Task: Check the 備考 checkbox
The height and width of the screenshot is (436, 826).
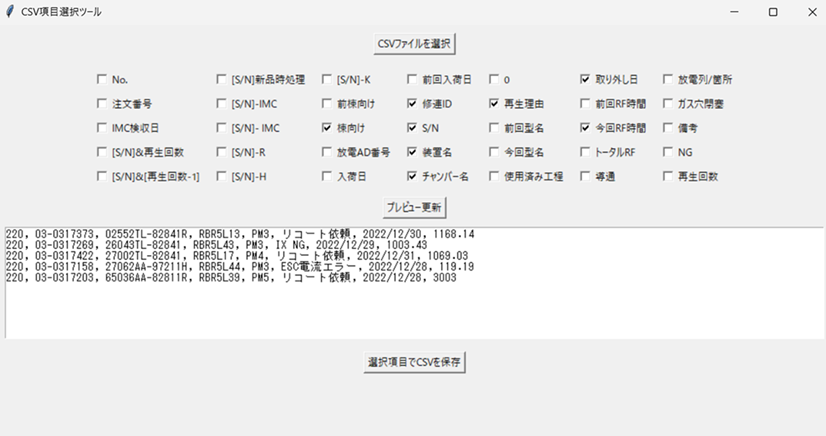Action: click(668, 128)
